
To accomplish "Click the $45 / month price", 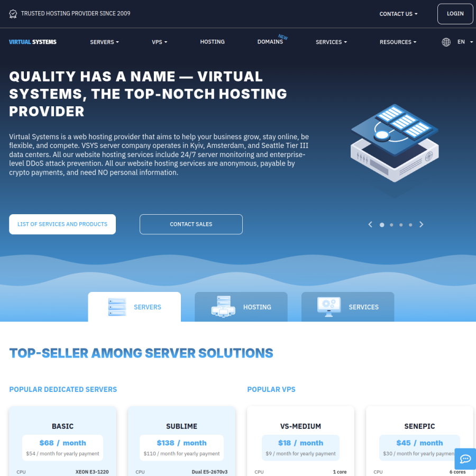I will 419,443.
